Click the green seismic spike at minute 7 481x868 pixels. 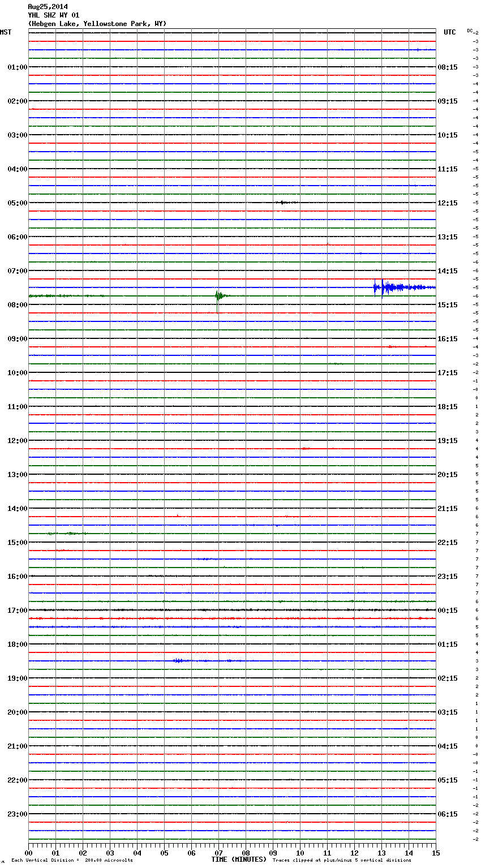click(x=218, y=296)
